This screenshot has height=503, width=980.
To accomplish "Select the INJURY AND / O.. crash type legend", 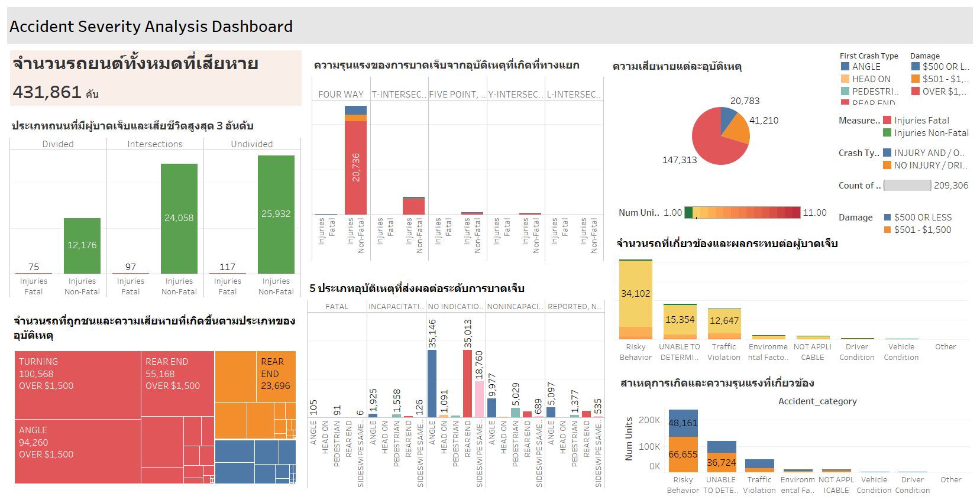I will point(924,152).
